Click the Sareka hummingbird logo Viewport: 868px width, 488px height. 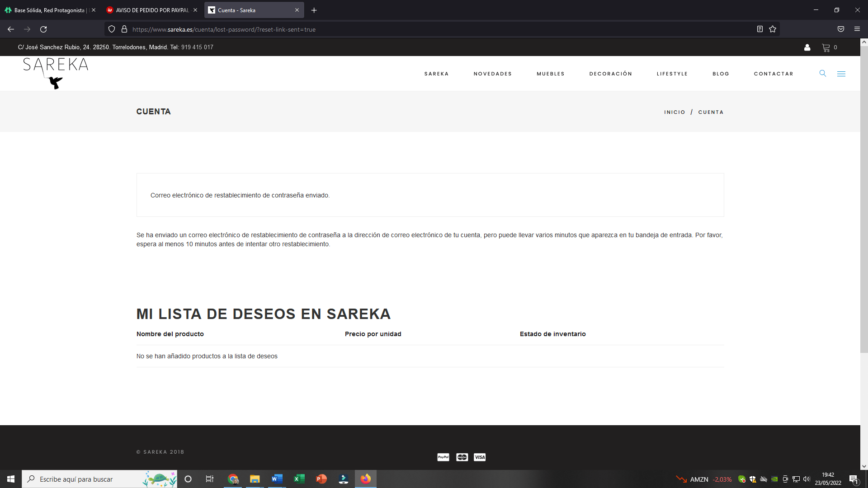[x=56, y=73]
